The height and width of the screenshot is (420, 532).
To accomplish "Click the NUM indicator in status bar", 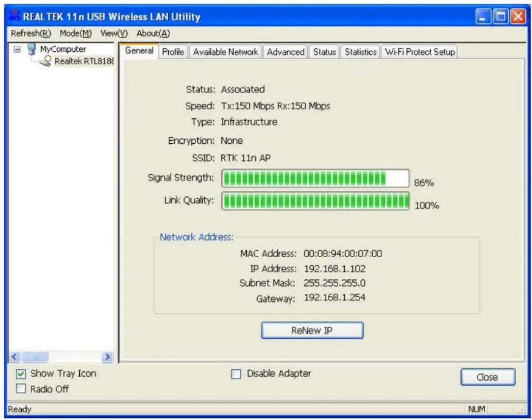I will coord(476,409).
